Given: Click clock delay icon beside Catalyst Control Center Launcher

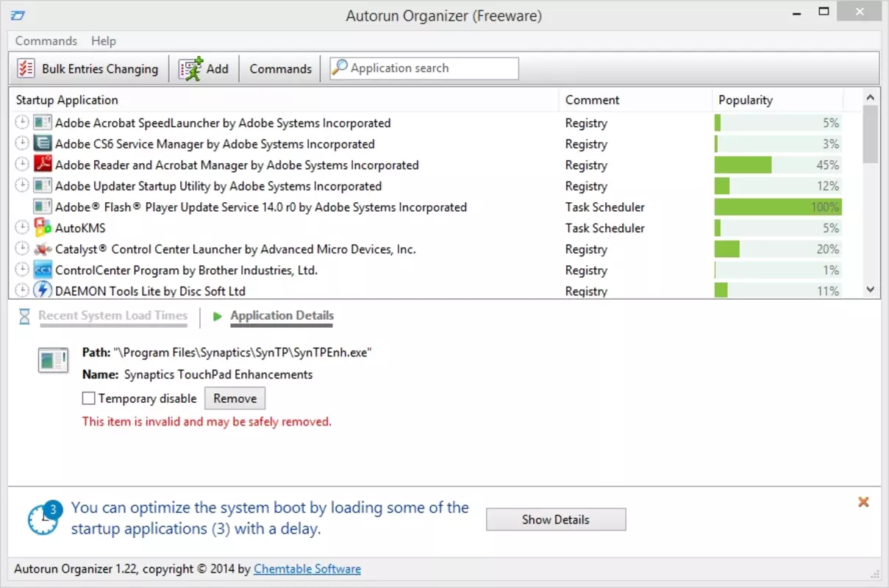Looking at the screenshot, I should coord(22,249).
